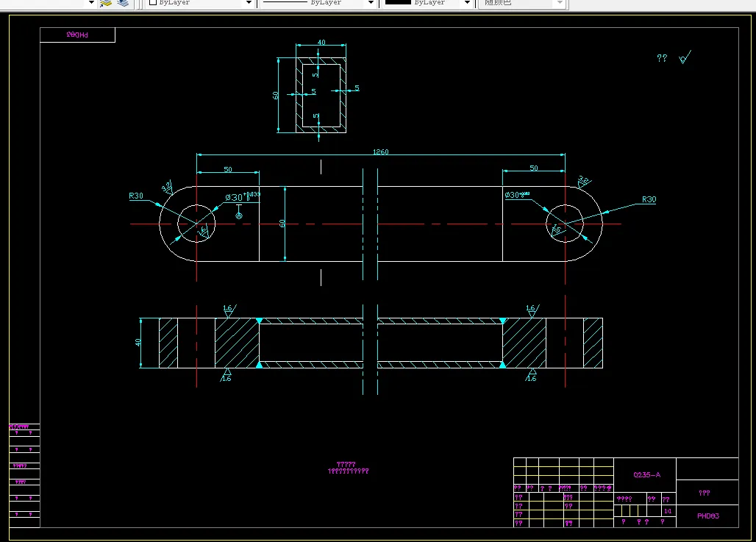
Task: Select the 50 dimension above the right hole
Action: pyautogui.click(x=534, y=168)
